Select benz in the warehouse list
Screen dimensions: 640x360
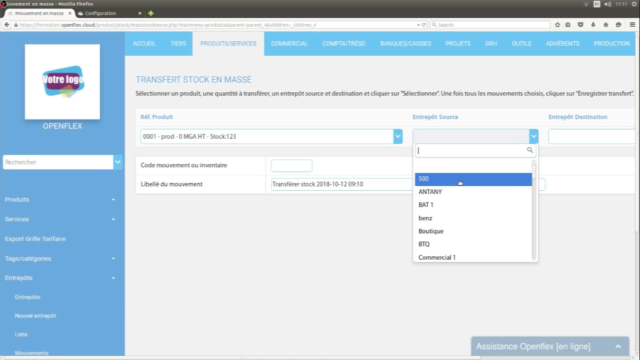coord(473,218)
